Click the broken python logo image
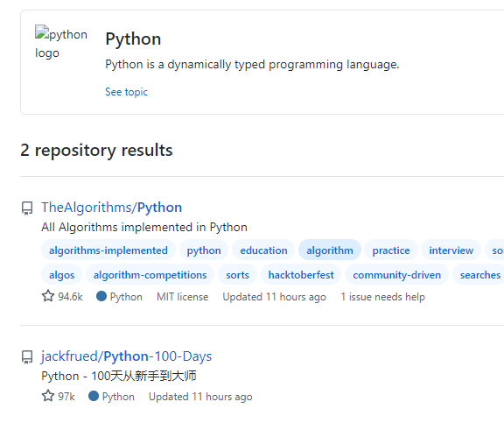This screenshot has width=504, height=430. point(60,43)
